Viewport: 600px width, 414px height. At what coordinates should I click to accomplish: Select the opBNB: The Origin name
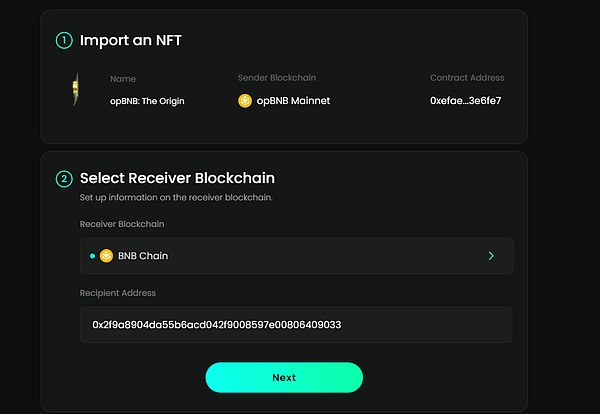tap(147, 101)
